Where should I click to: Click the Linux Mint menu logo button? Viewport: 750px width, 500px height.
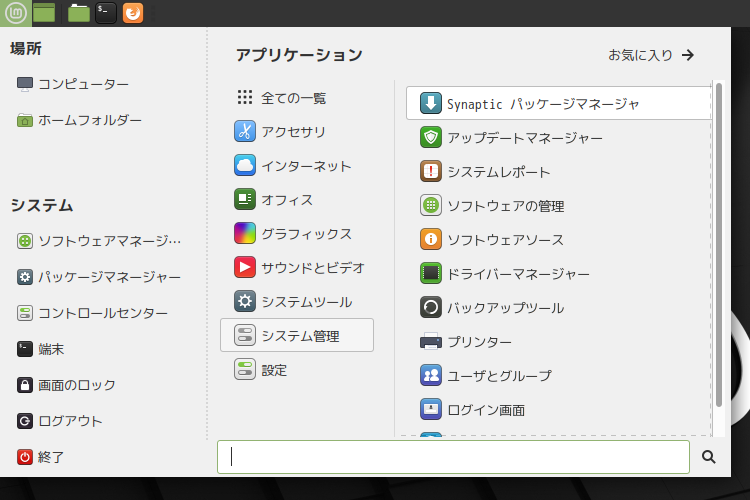coord(16,13)
